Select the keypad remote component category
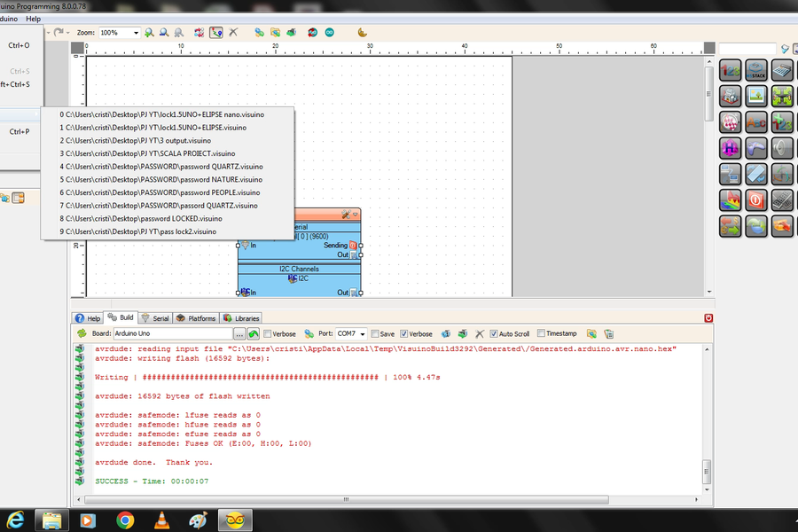Image resolution: width=798 pixels, height=532 pixels. [782, 200]
